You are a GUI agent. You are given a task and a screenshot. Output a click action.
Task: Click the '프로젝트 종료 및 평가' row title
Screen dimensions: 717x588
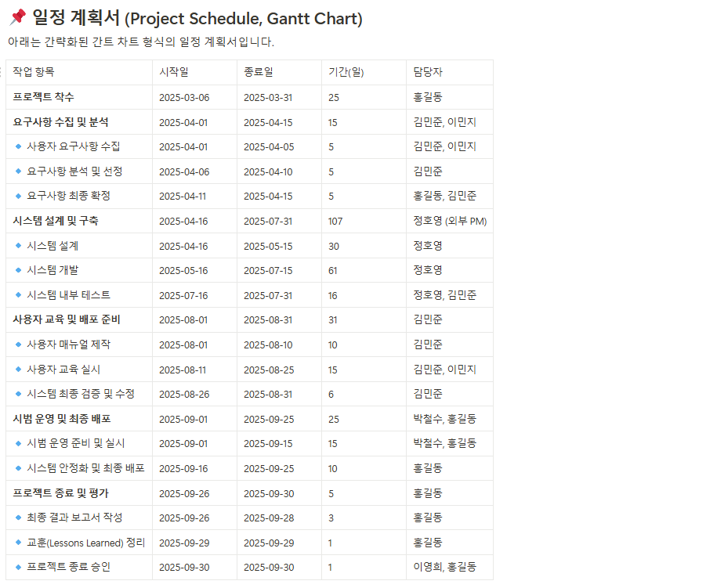coord(61,493)
